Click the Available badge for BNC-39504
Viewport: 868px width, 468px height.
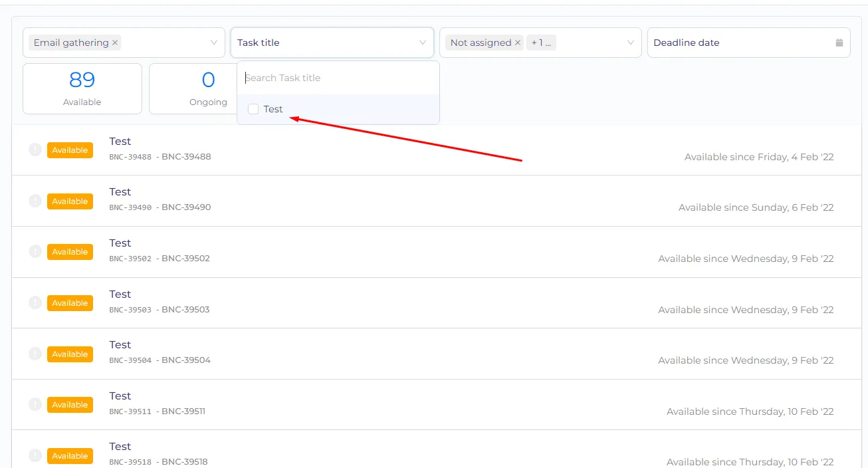pos(70,354)
